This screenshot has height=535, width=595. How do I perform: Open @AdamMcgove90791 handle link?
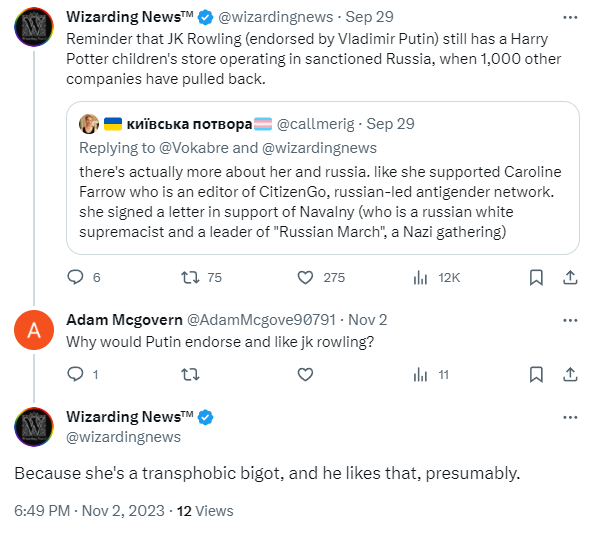tap(261, 320)
